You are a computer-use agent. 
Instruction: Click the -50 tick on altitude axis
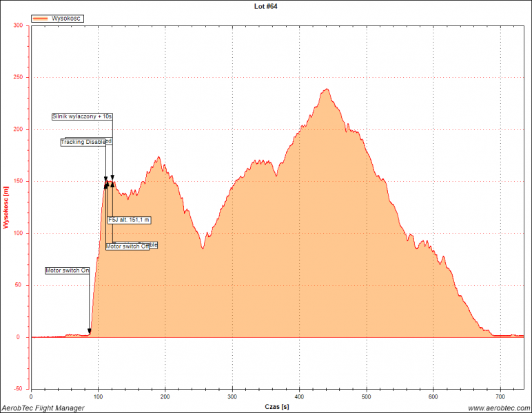(x=19, y=389)
